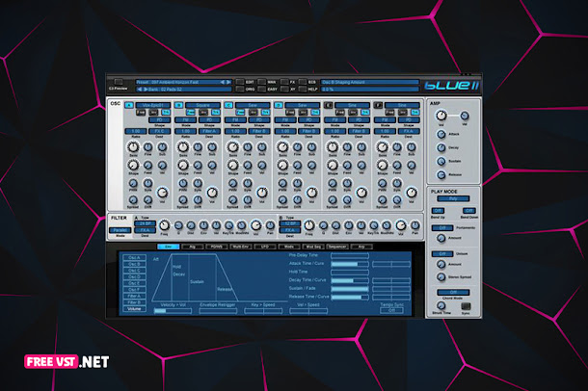Toggle Trk button on oscillator B
This screenshot has height=391, width=588.
216,113
